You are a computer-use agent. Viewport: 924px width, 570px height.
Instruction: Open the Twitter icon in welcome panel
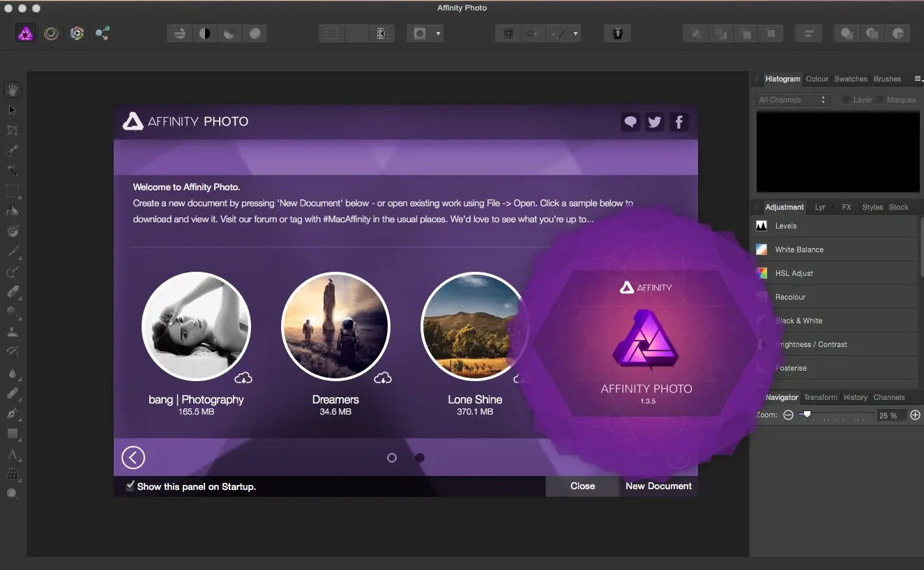[x=654, y=122]
